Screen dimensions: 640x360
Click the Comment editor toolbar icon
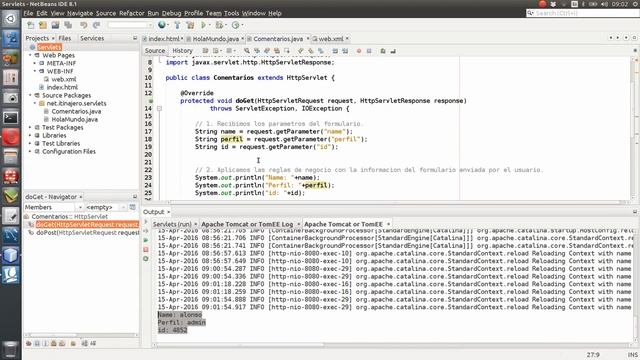pos(383,51)
